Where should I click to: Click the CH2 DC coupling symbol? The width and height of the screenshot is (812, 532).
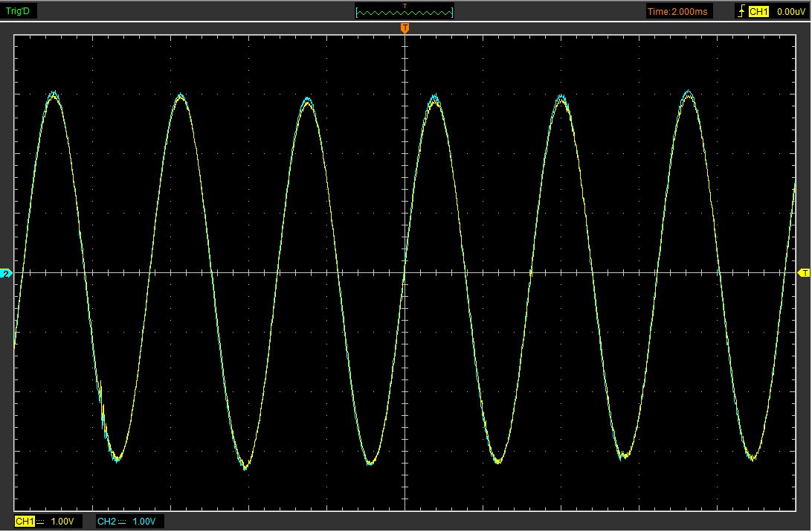click(x=123, y=522)
